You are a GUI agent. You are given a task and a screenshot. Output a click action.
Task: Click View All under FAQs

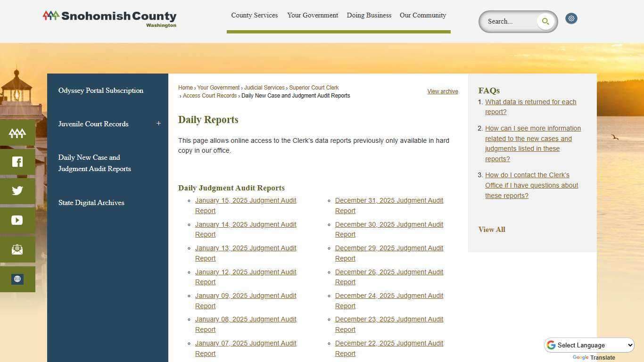tap(491, 230)
